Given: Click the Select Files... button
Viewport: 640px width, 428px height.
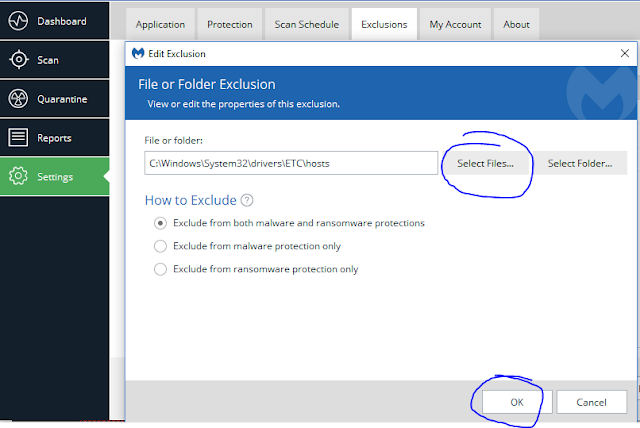Looking at the screenshot, I should click(x=485, y=163).
